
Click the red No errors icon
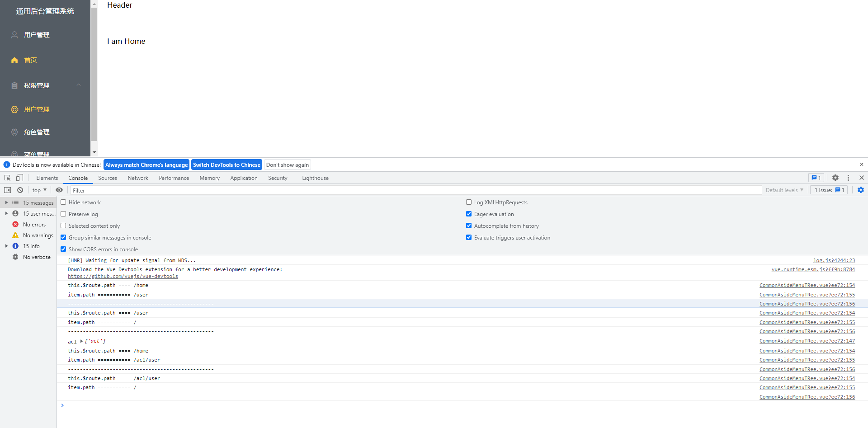point(15,224)
